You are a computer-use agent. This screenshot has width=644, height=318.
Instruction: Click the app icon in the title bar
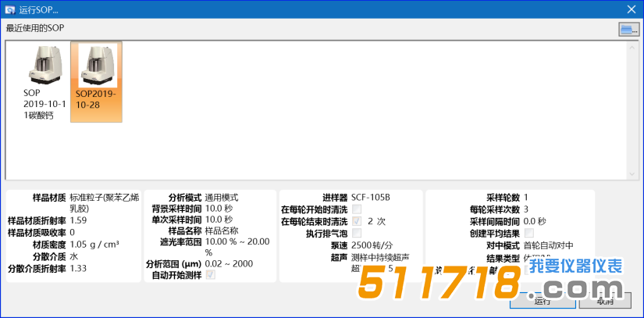coord(11,9)
